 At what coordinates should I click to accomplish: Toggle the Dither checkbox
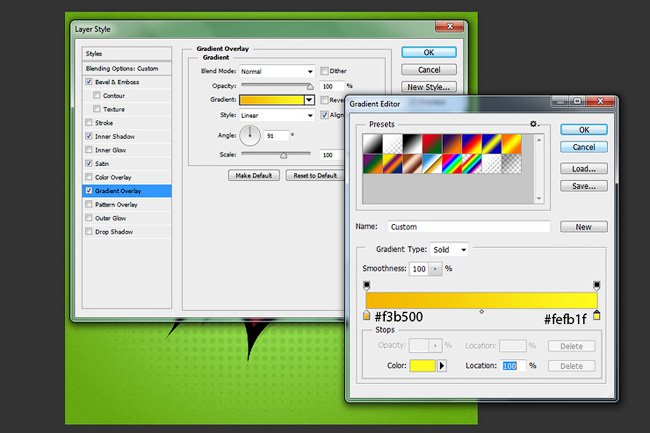pyautogui.click(x=324, y=71)
